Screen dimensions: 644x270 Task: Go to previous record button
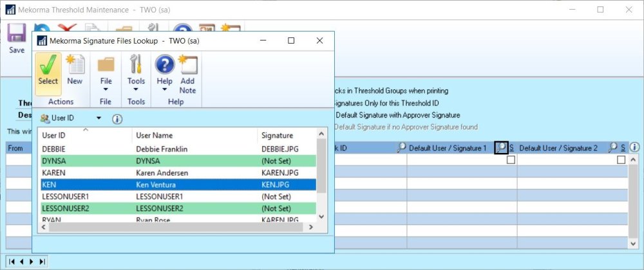coord(22,262)
